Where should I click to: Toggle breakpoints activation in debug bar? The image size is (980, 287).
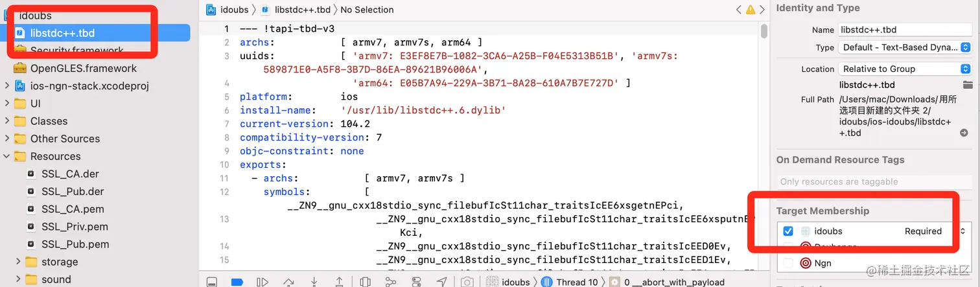(x=237, y=282)
